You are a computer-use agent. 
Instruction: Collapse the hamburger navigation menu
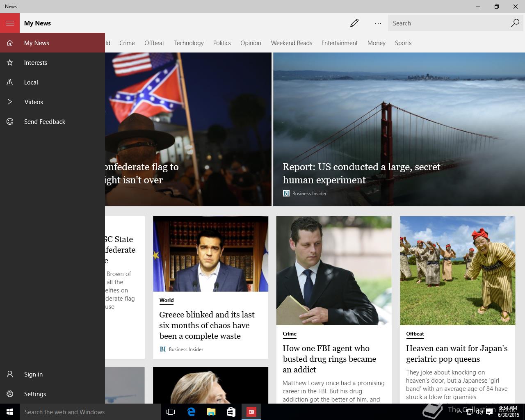tap(10, 23)
